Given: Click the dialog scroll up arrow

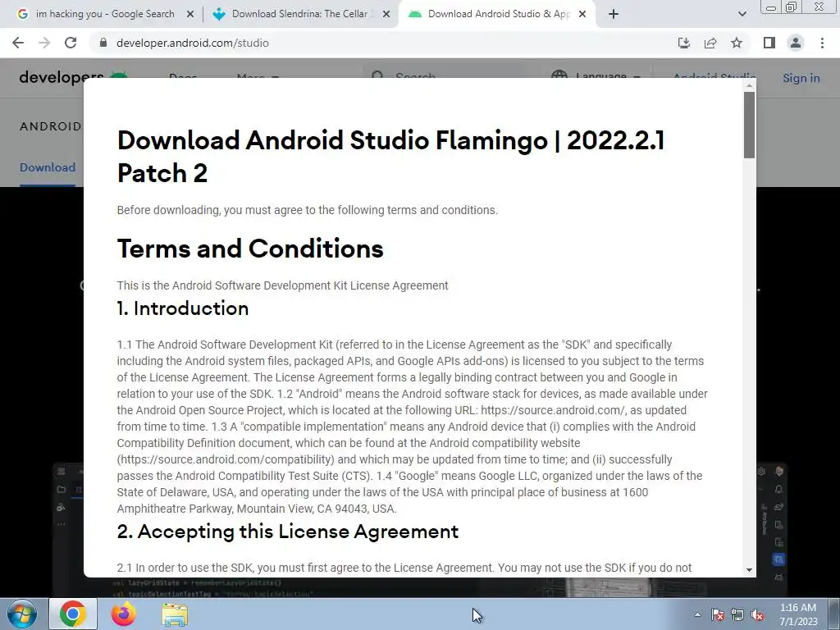Looking at the screenshot, I should pos(749,85).
